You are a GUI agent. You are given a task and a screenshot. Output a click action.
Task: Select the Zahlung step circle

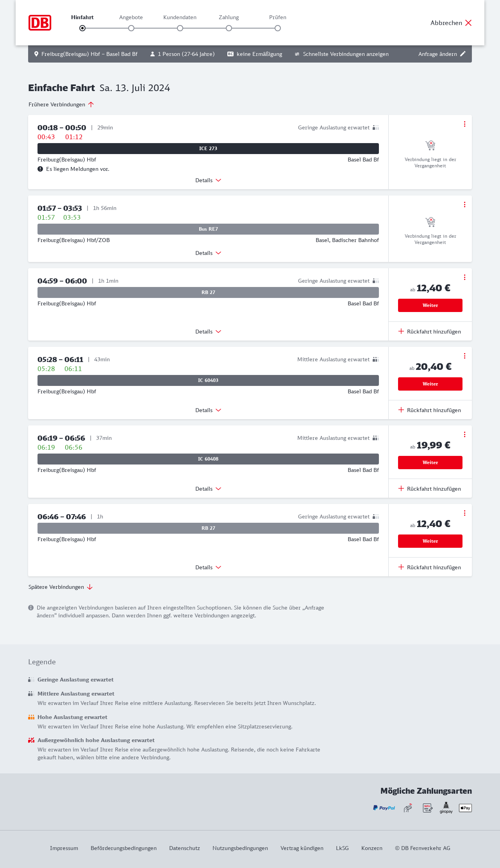(229, 28)
